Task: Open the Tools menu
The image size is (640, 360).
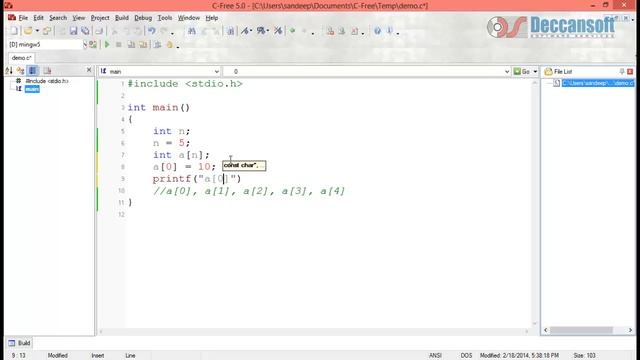Action: pyautogui.click(x=165, y=18)
